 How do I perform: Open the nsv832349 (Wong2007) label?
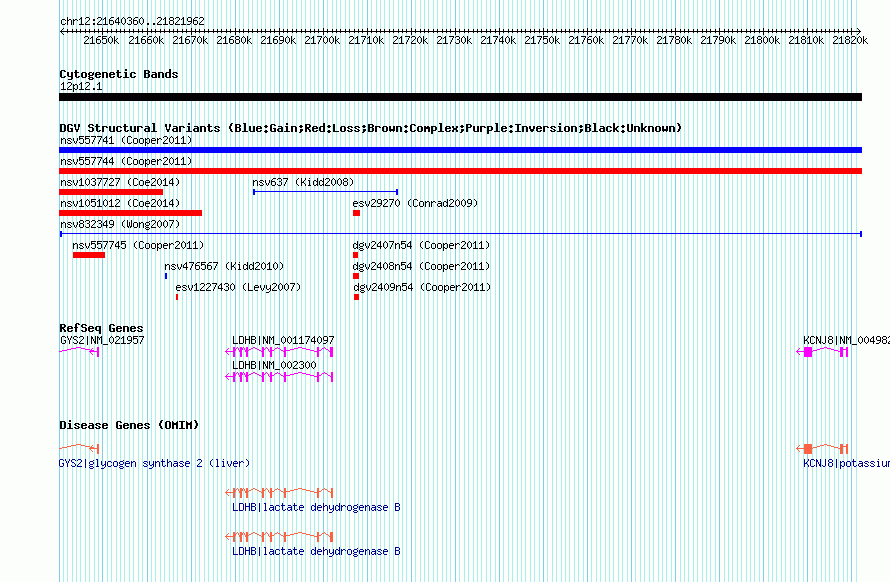[120, 224]
